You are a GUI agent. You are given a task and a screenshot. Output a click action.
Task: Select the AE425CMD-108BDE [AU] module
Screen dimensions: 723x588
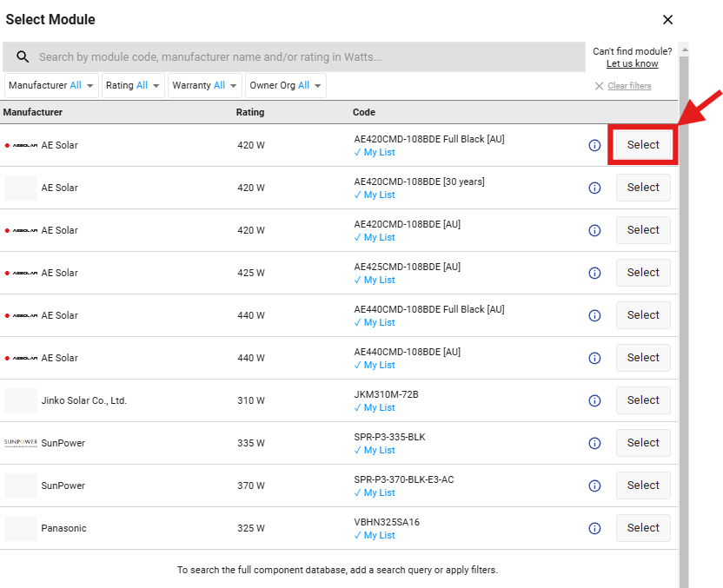[x=643, y=273]
